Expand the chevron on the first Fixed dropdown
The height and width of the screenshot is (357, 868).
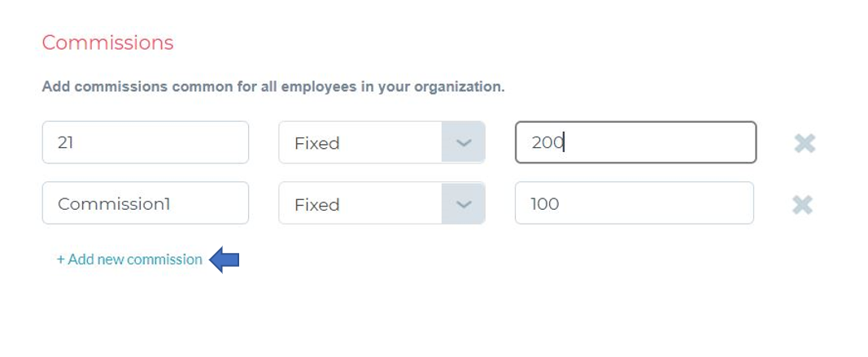point(464,143)
